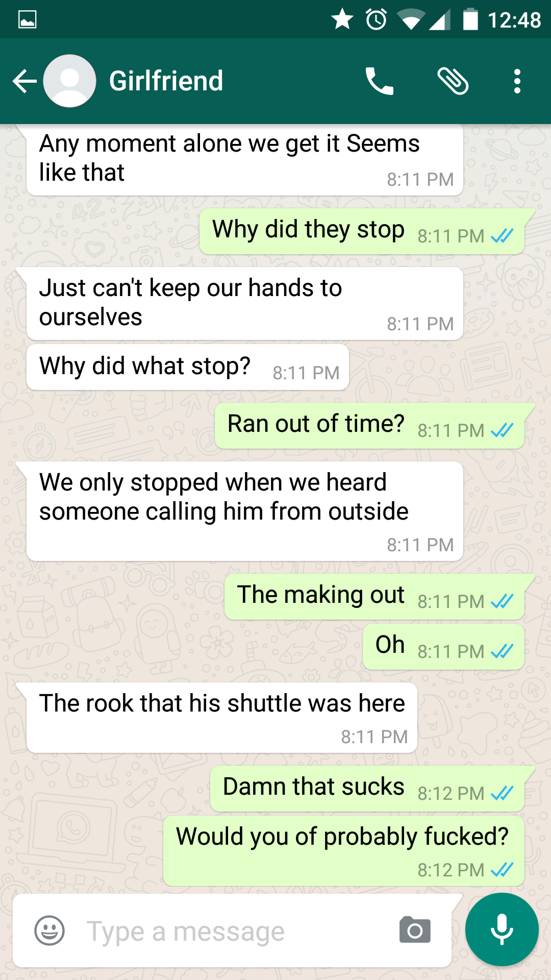Select the message Why did what stop?
Viewport: 551px width, 980px height.
(x=188, y=367)
